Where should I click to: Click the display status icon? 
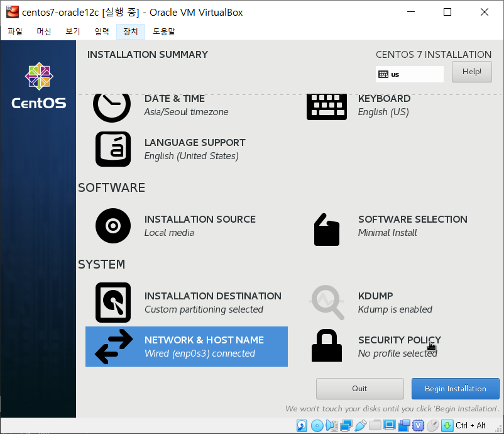[390, 426]
